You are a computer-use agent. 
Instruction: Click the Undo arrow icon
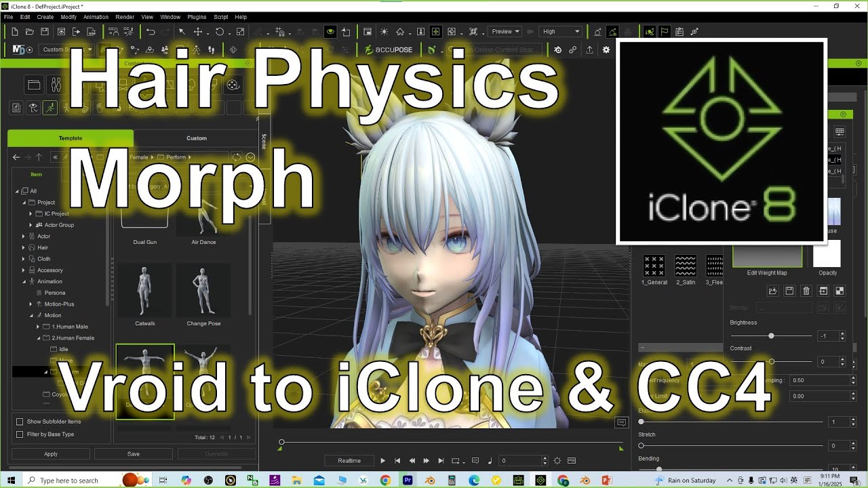pyautogui.click(x=151, y=31)
